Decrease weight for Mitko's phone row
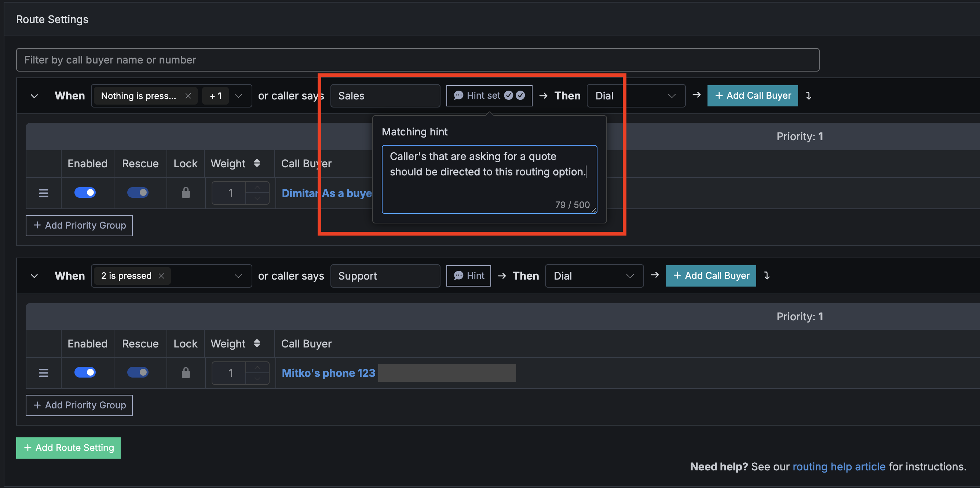The height and width of the screenshot is (488, 980). click(x=257, y=378)
